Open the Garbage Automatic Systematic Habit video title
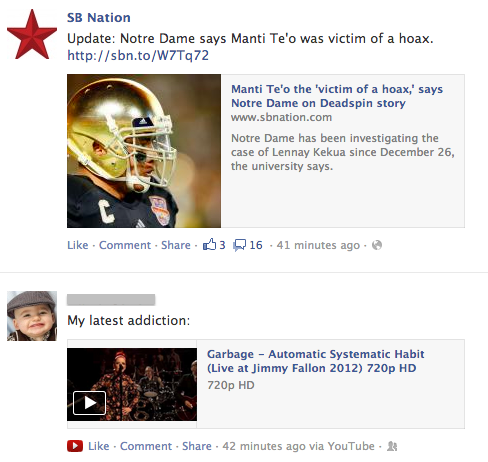 (316, 361)
